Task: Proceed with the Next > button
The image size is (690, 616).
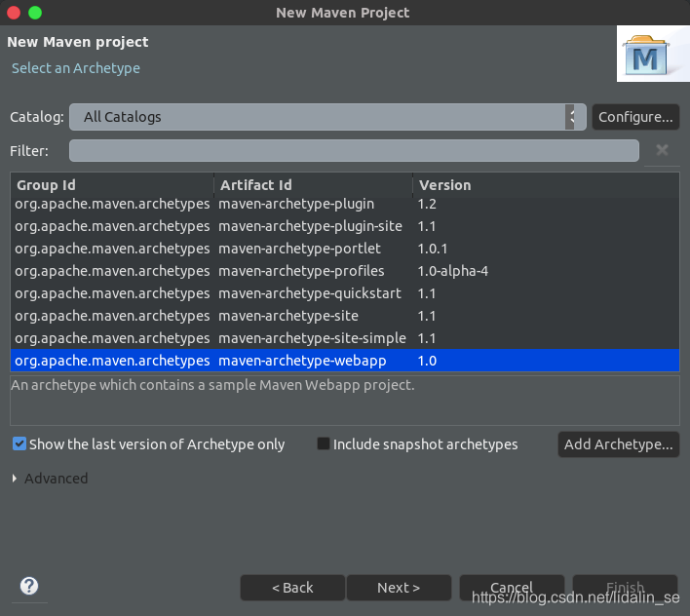Action: [x=399, y=588]
